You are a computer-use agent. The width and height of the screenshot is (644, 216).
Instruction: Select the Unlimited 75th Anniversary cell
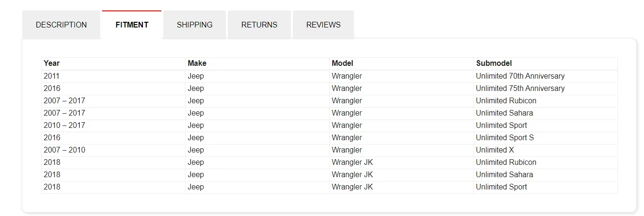(x=520, y=89)
